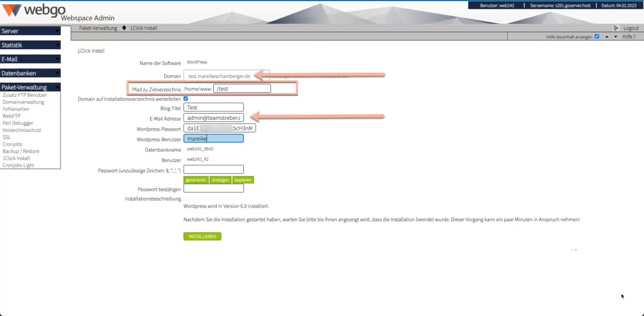Open Cronjobs in the sidebar
Image resolution: width=644 pixels, height=316 pixels.
pos(13,144)
